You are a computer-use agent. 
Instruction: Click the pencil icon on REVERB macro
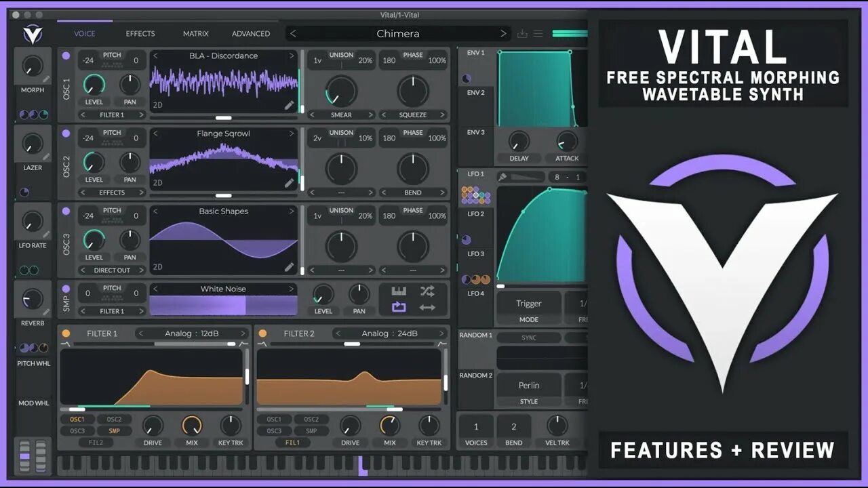(x=46, y=312)
